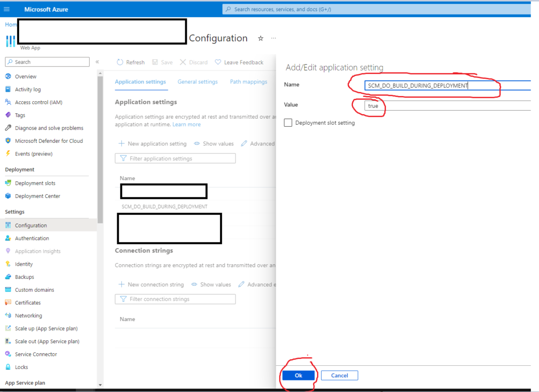Open Scale up (App Service plan)
The width and height of the screenshot is (539, 392).
(46, 329)
